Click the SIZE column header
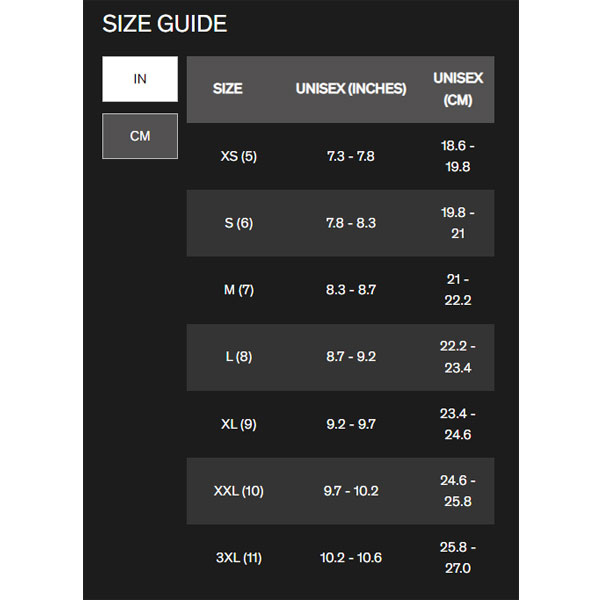The image size is (600, 600). pos(228,89)
